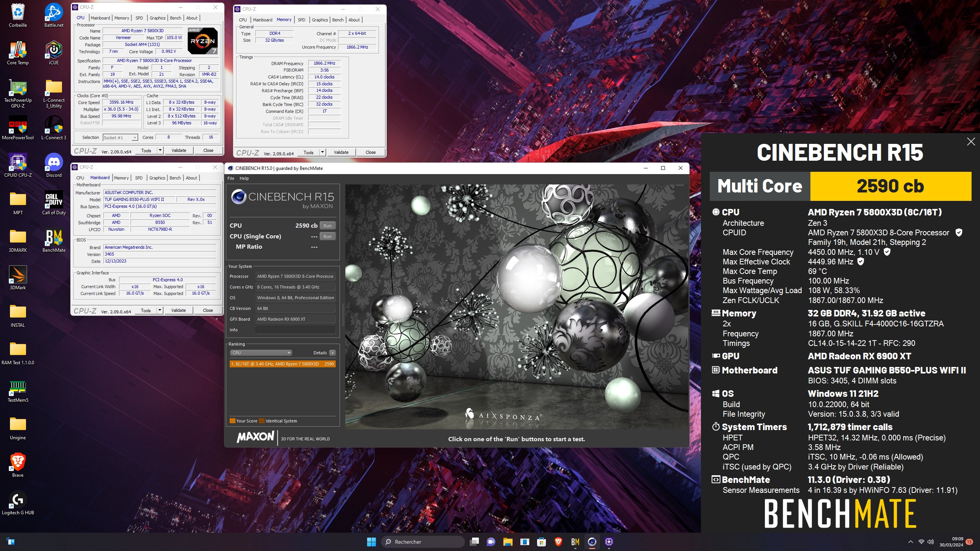Screen dimensions: 980x551
Task: Open the 3DMARK folder
Action: (x=18, y=240)
